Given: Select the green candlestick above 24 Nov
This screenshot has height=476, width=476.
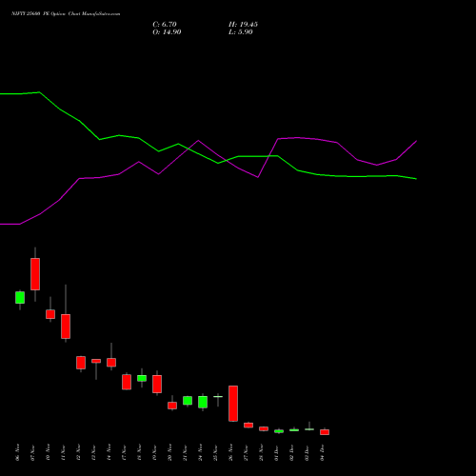Looking at the screenshot, I should click(x=203, y=402).
